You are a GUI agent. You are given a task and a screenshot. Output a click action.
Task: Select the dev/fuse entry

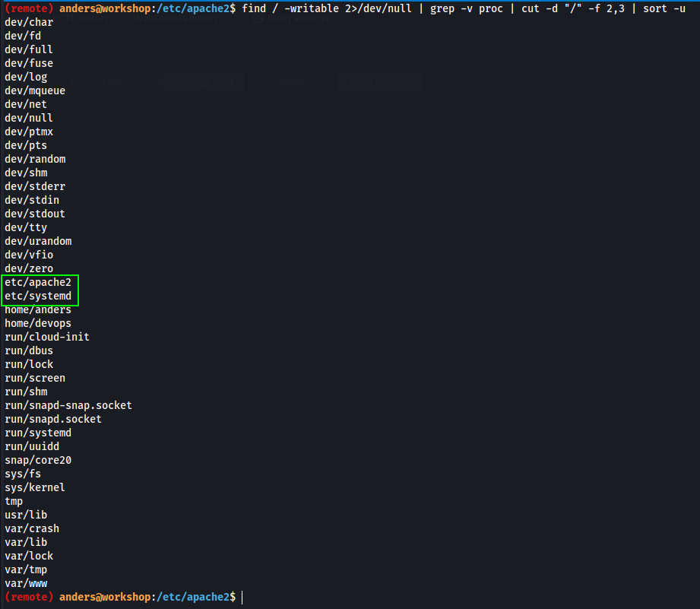coord(29,63)
